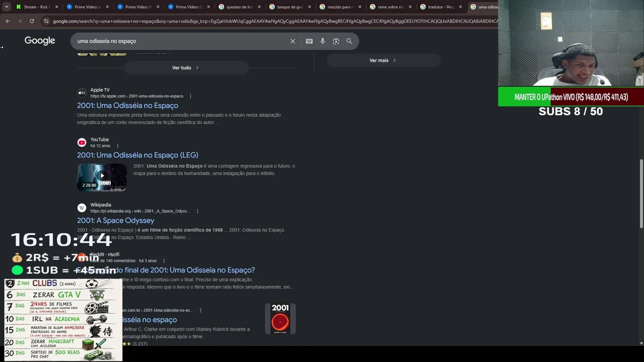Focus the browser address bar URL
This screenshot has width=644, height=362.
point(274,21)
